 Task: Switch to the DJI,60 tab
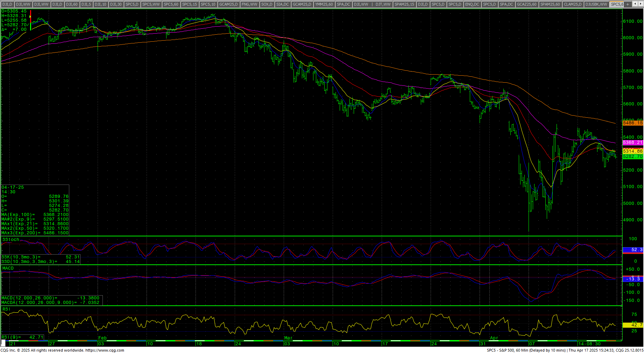pos(72,4)
